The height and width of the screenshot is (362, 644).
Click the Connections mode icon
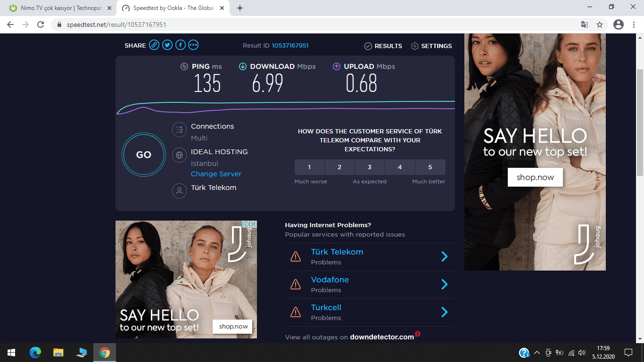tap(179, 130)
